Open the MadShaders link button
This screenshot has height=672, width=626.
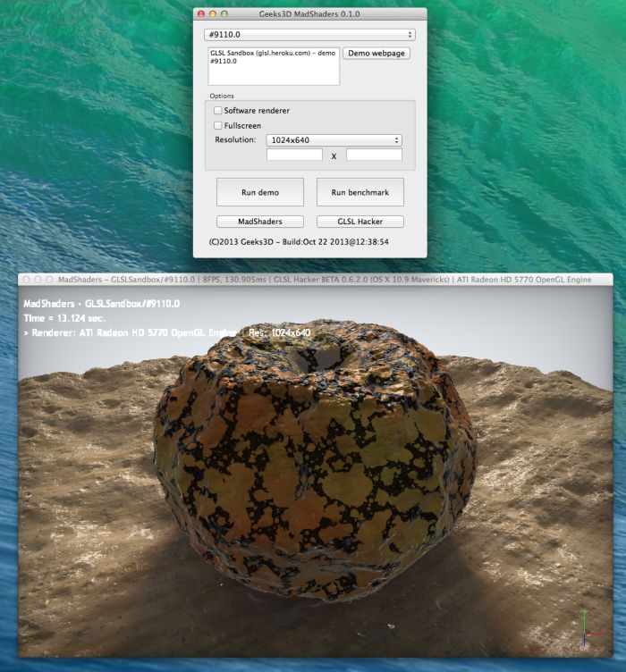point(260,222)
